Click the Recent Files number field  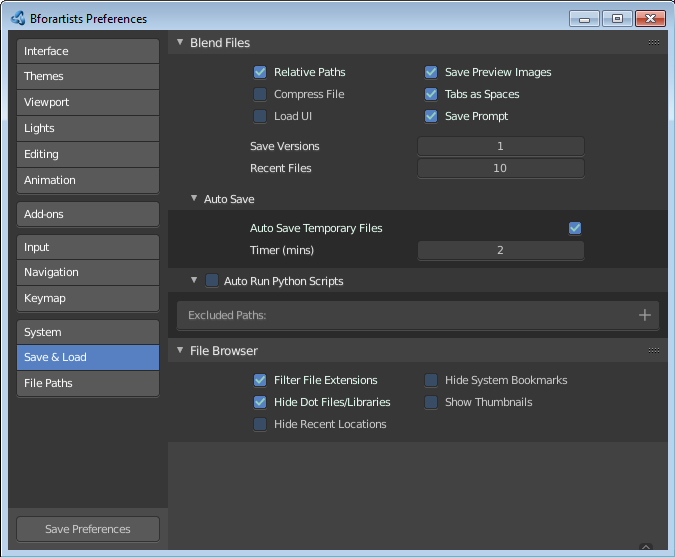coord(501,168)
